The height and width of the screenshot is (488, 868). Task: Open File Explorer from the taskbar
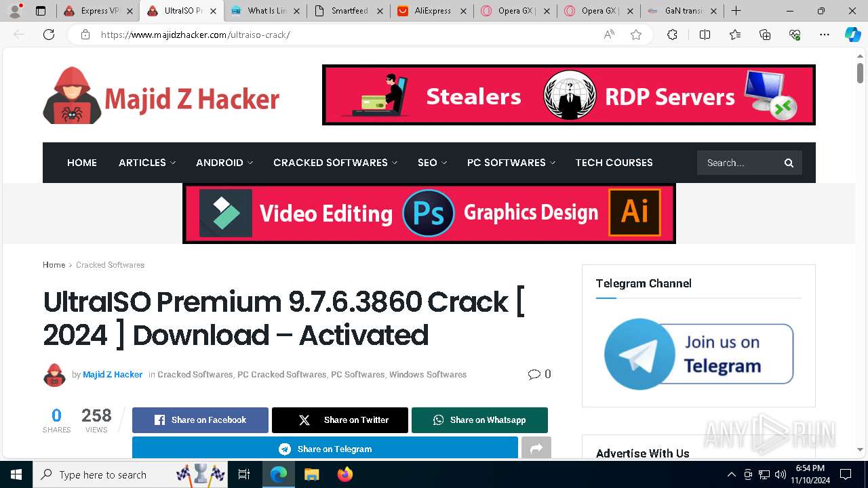[x=311, y=474]
